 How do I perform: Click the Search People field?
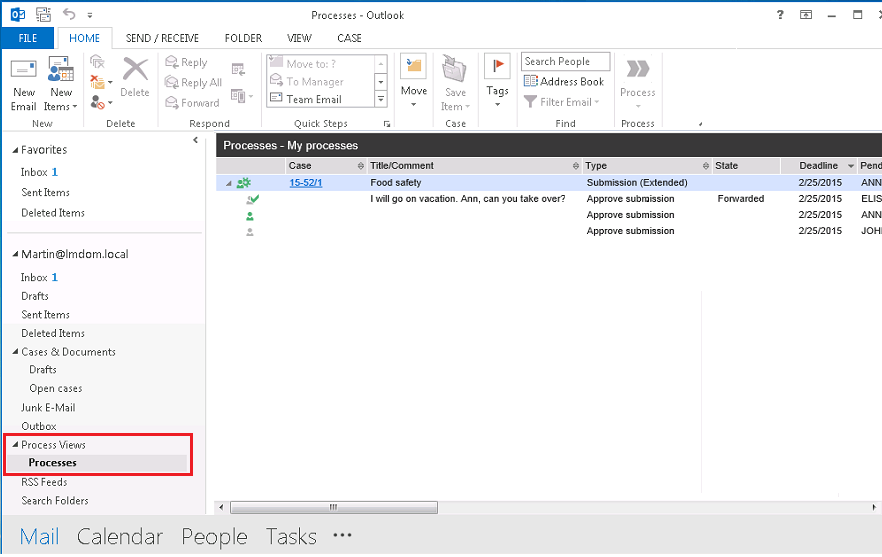(x=565, y=62)
